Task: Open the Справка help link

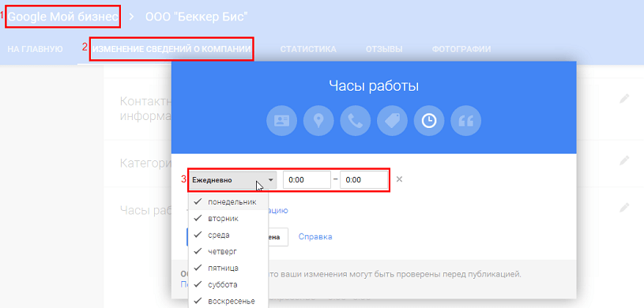Action: point(315,237)
